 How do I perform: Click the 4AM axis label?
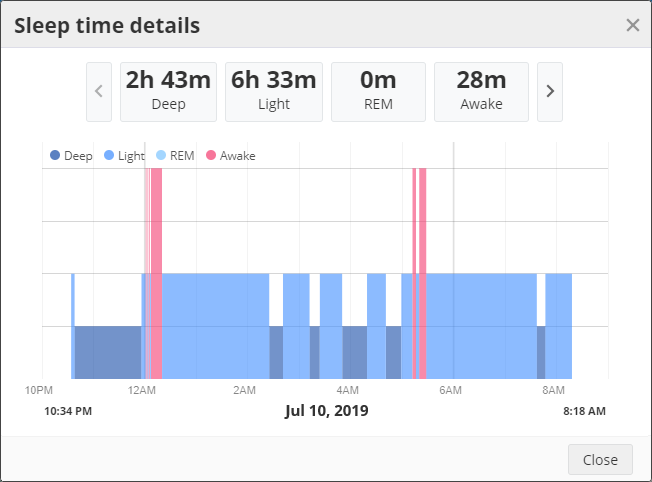(348, 391)
